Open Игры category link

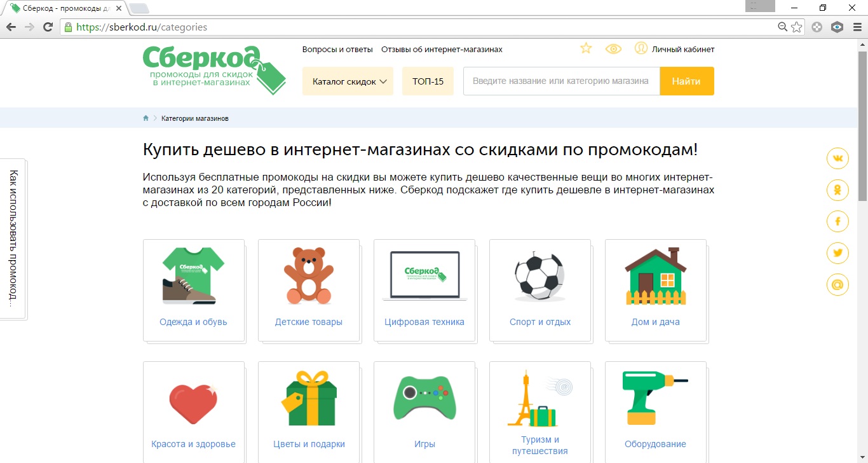pyautogui.click(x=424, y=444)
